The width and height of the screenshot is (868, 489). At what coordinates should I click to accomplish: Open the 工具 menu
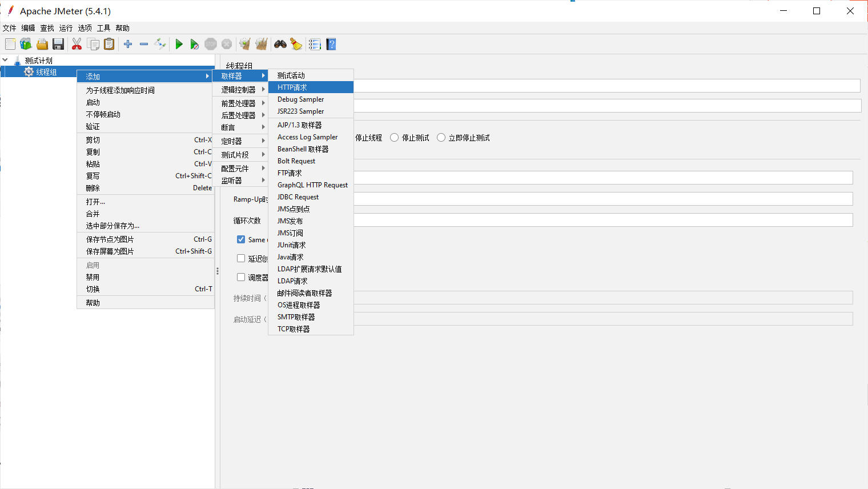(103, 28)
